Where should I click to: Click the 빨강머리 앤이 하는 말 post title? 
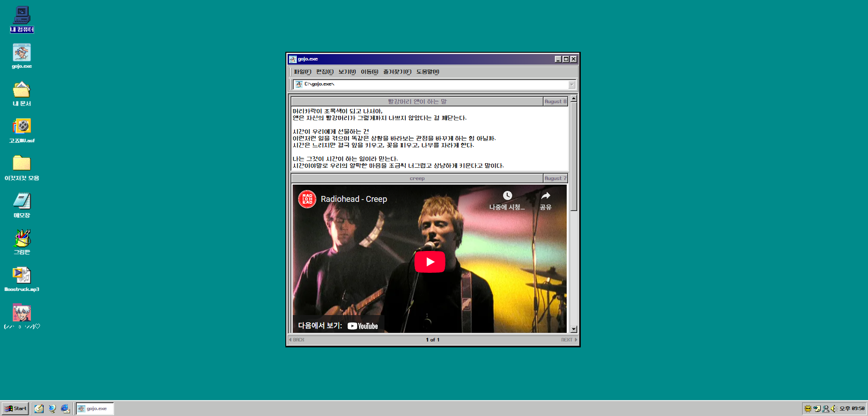pos(417,101)
